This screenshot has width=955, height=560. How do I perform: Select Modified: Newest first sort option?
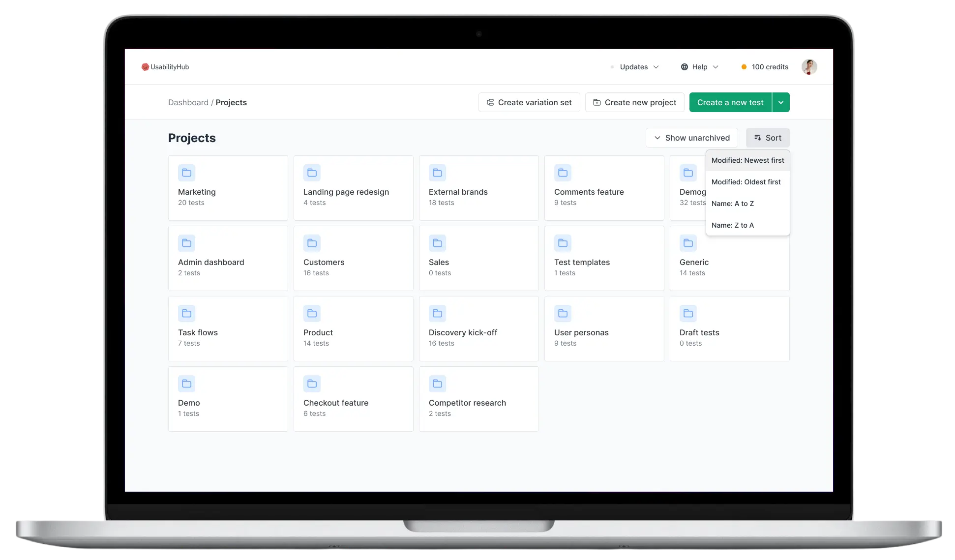click(747, 160)
